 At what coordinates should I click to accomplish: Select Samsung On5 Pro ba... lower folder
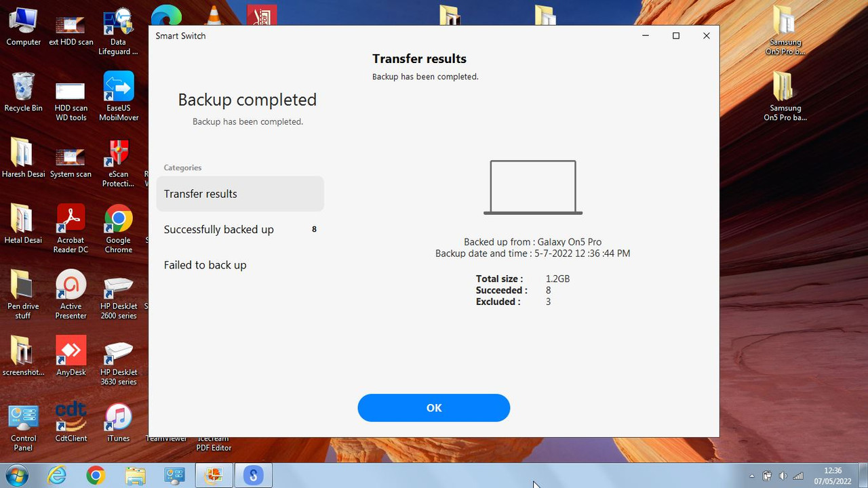click(x=785, y=98)
